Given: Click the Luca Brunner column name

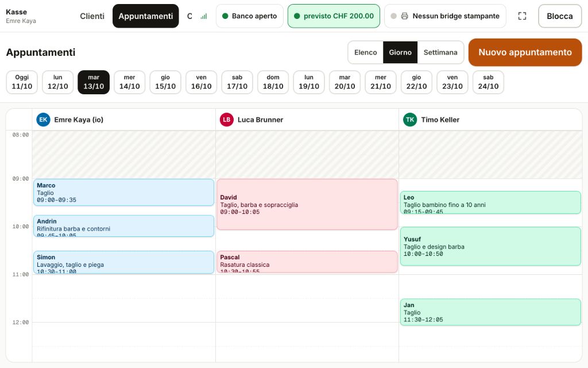Looking at the screenshot, I should pyautogui.click(x=260, y=120).
